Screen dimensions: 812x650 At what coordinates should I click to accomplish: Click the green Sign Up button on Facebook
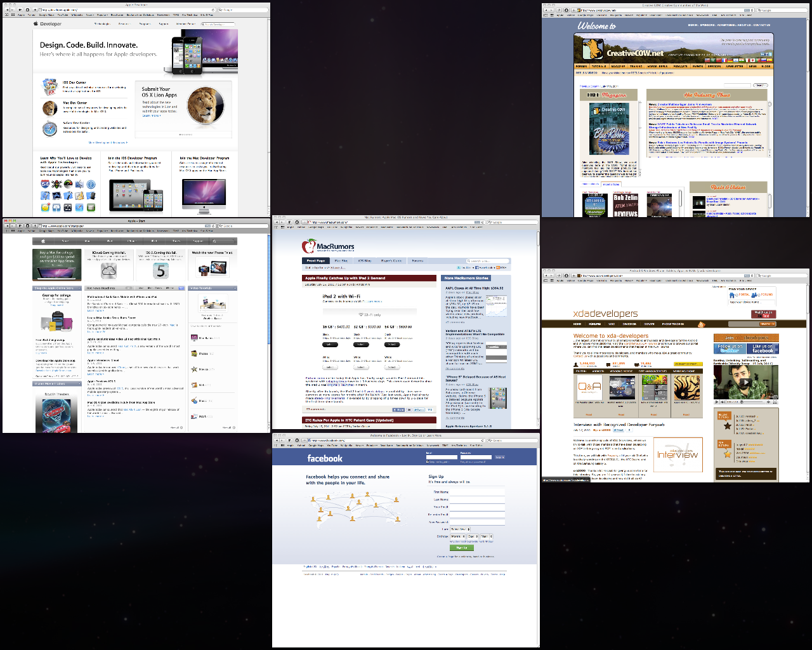click(461, 548)
